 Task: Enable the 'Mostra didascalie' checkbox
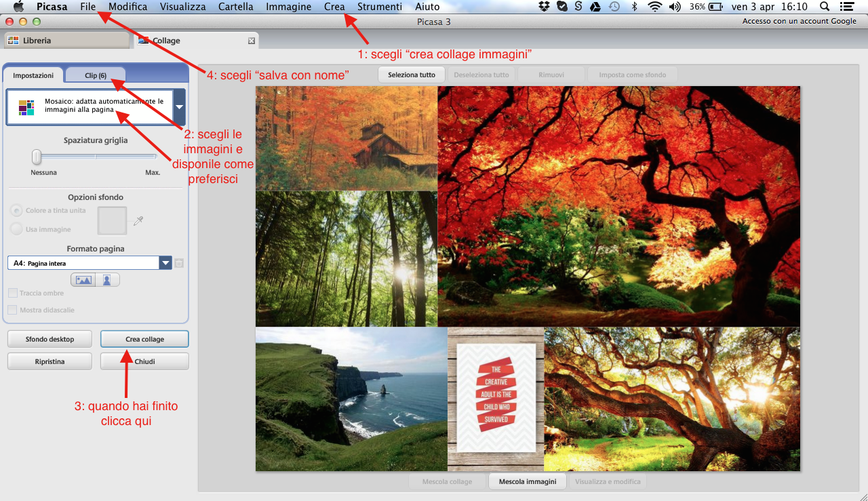click(13, 310)
